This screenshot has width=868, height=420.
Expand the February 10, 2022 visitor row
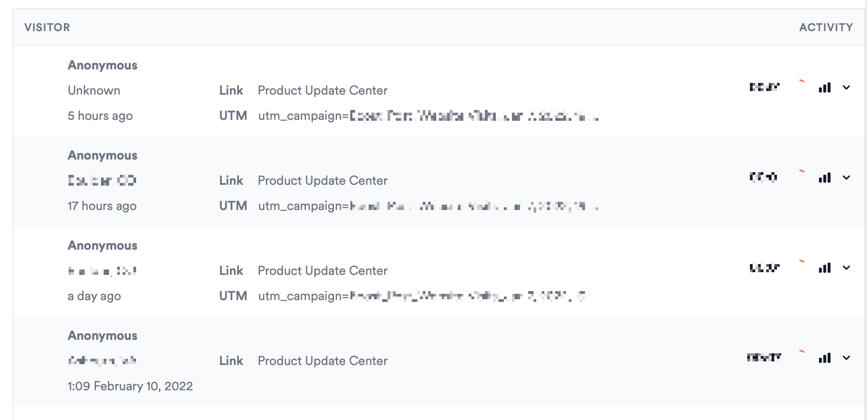(846, 358)
